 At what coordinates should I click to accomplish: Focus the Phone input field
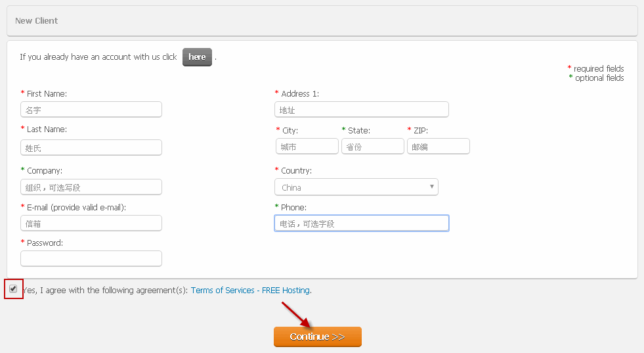click(x=362, y=224)
